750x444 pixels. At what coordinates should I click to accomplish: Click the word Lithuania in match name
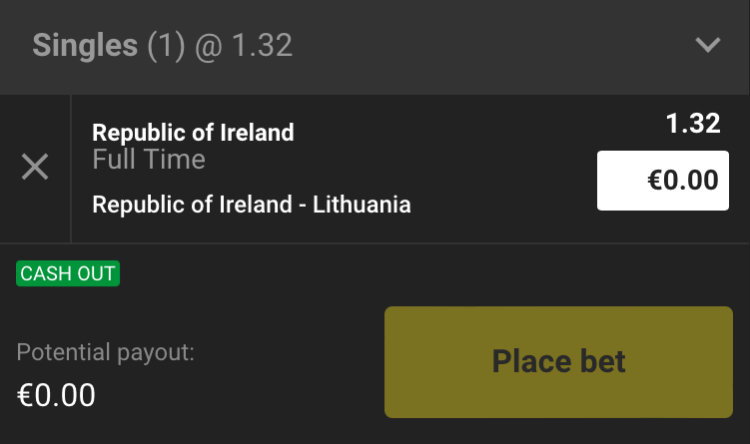(362, 205)
